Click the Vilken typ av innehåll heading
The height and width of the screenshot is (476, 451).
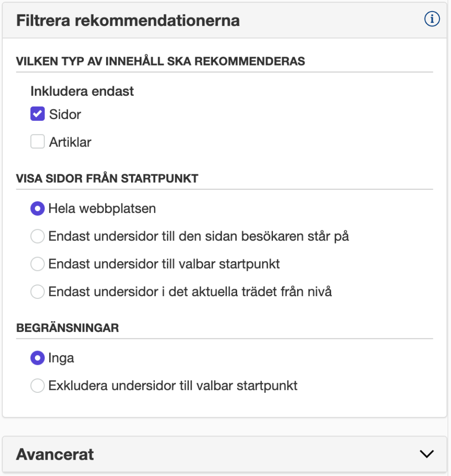point(160,61)
